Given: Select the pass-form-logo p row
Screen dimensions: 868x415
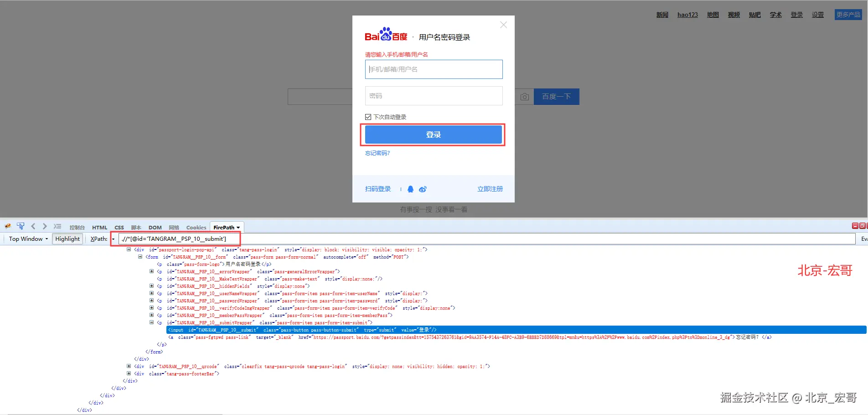Looking at the screenshot, I should coord(214,264).
